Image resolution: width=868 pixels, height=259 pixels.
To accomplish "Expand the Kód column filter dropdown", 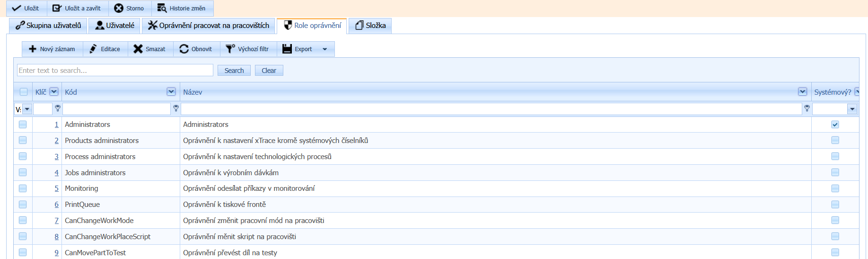I will pos(171,92).
